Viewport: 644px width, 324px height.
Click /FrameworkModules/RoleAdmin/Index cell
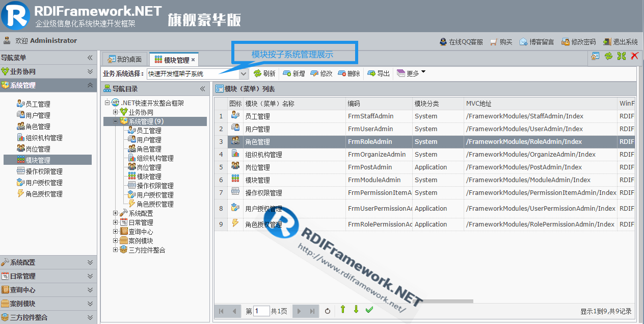click(541, 142)
